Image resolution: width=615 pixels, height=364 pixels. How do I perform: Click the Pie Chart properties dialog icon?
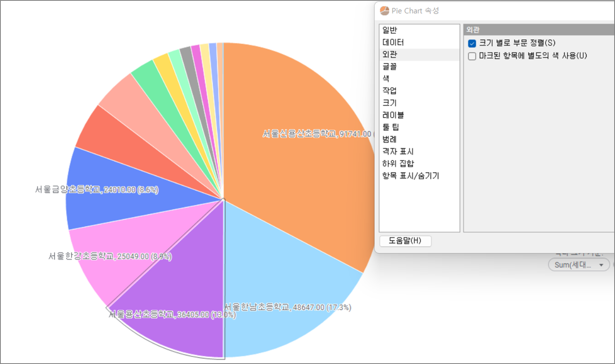[384, 11]
